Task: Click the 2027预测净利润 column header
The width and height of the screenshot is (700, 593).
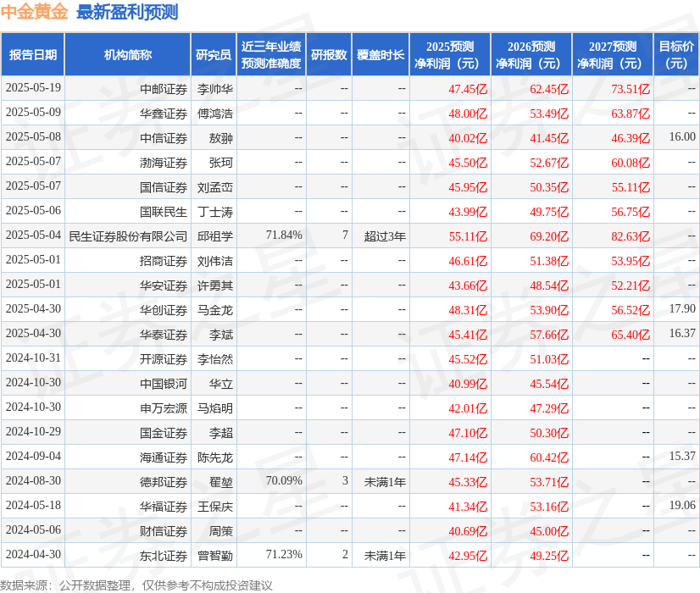Action: [x=610, y=53]
